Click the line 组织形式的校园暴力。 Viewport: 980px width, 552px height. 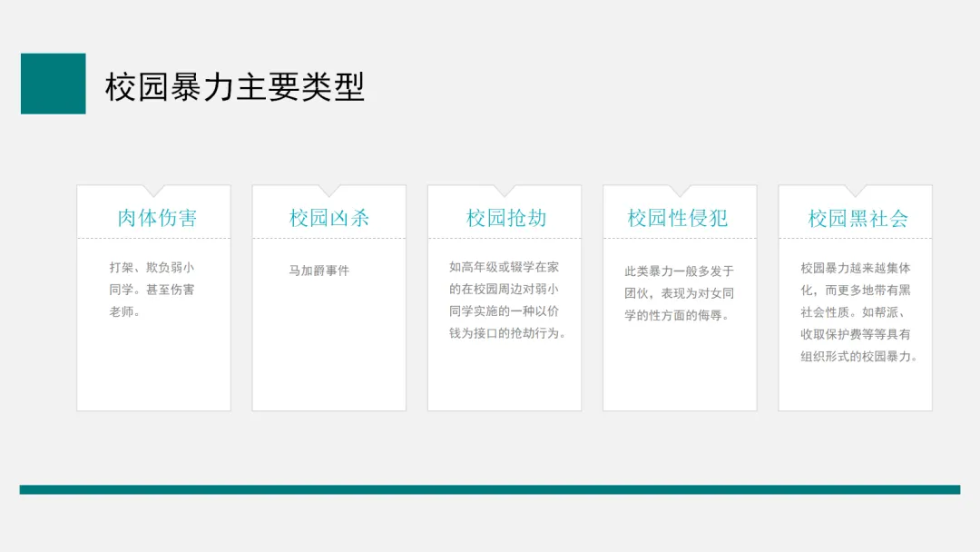[858, 356]
